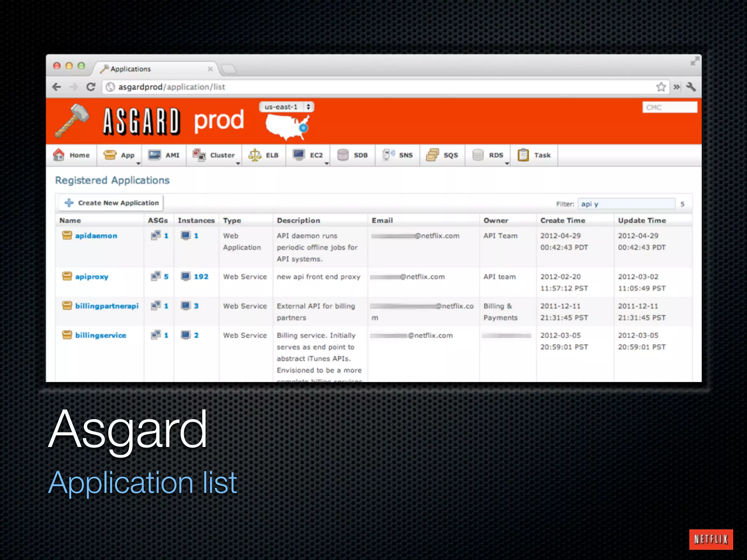Image resolution: width=747 pixels, height=560 pixels.
Task: Open the Task section
Action: (534, 155)
